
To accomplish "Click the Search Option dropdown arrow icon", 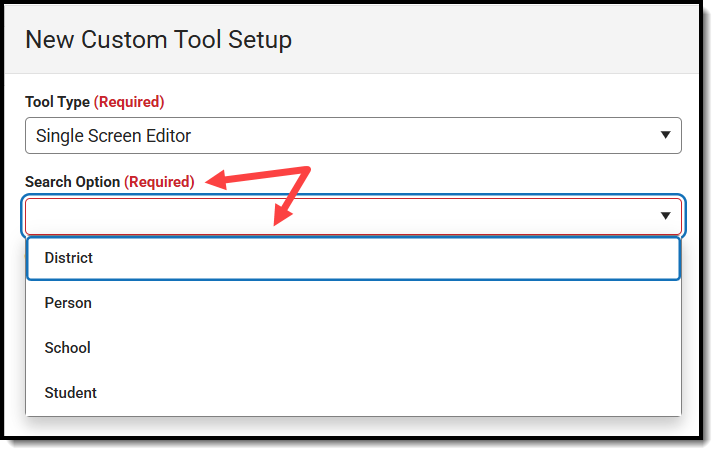I will tap(665, 216).
